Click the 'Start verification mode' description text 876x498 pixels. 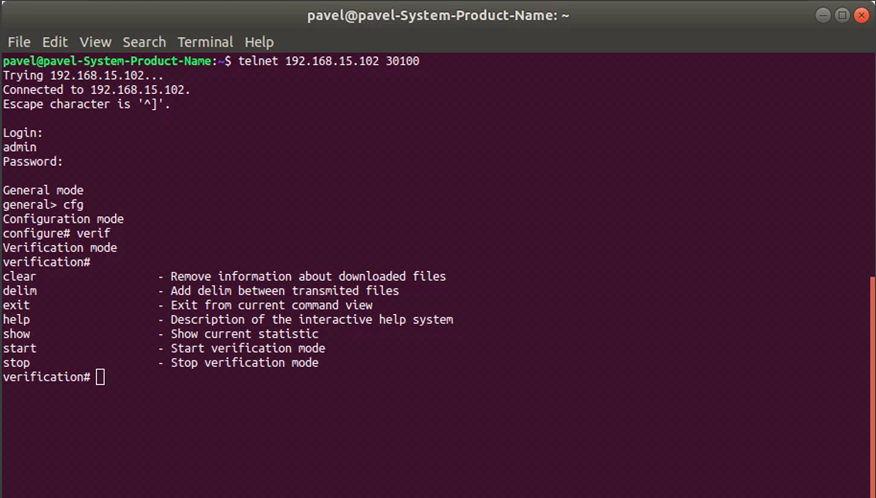click(247, 349)
